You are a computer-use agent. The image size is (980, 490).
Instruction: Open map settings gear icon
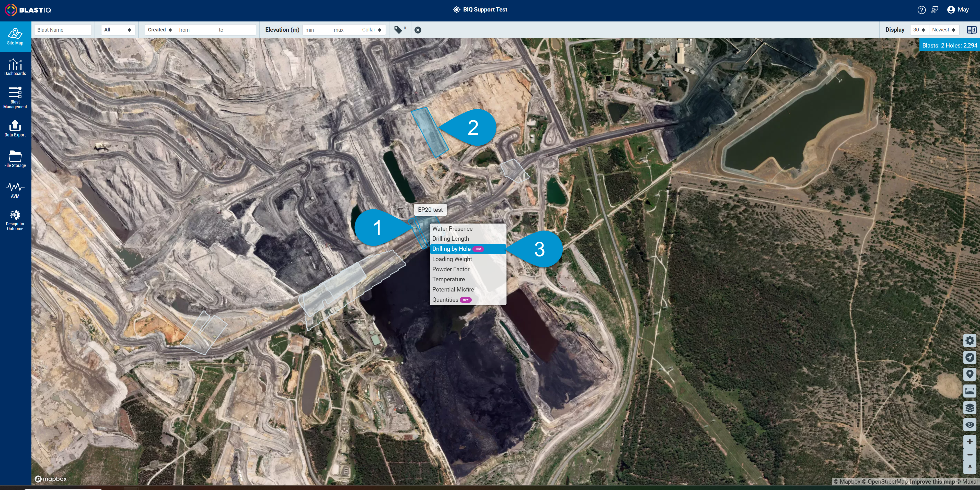pyautogui.click(x=970, y=341)
